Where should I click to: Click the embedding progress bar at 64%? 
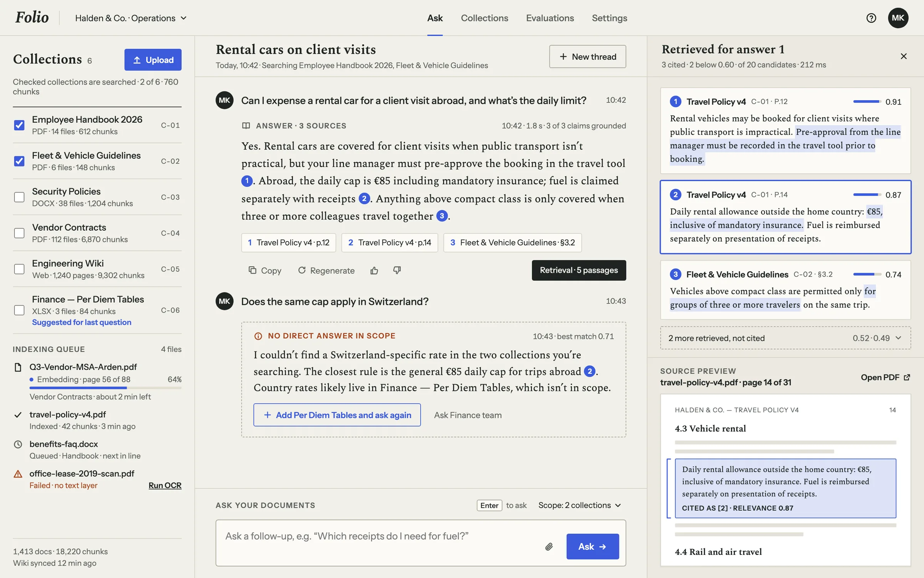(x=105, y=388)
